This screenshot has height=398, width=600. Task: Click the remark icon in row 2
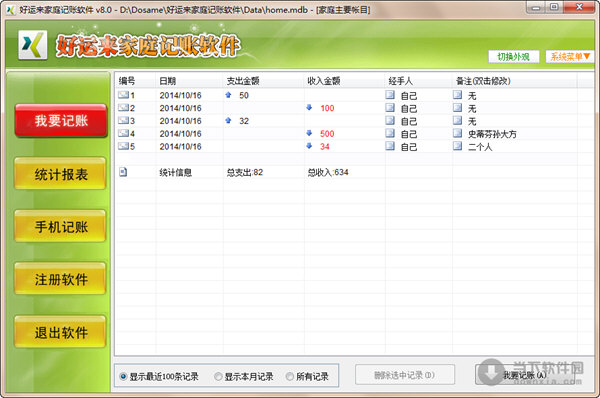tap(457, 108)
